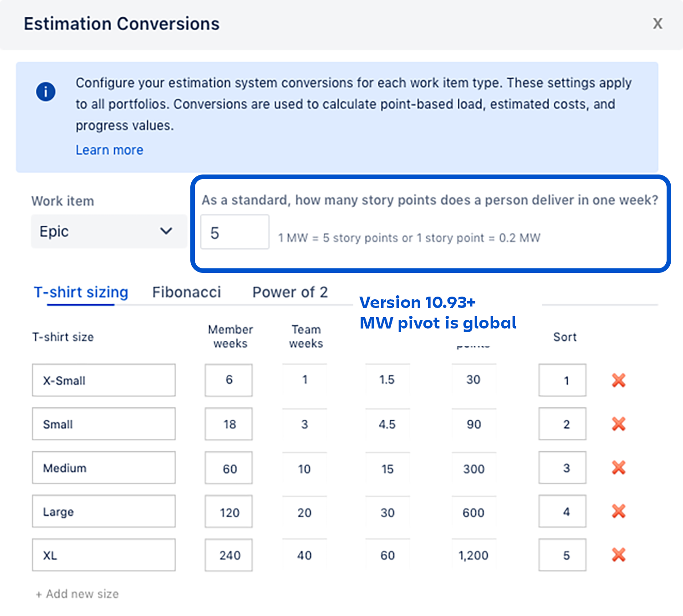
Task: Delete the Medium size row
Action: 618,467
